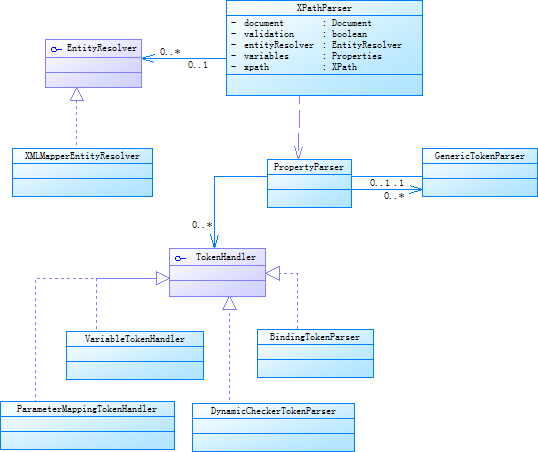The width and height of the screenshot is (538, 452).
Task: Select the ParameterMappingTokenHandler class title
Action: click(x=87, y=409)
